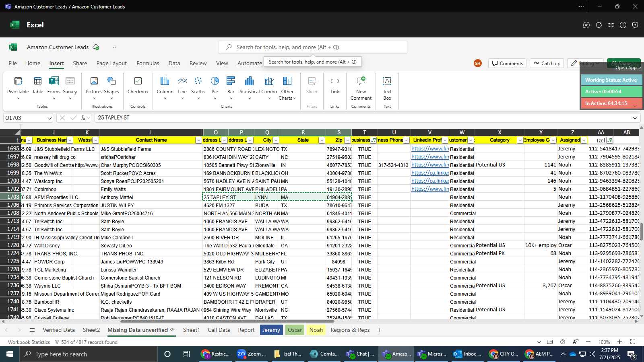Open the Verified Data sheet tab

point(59,330)
